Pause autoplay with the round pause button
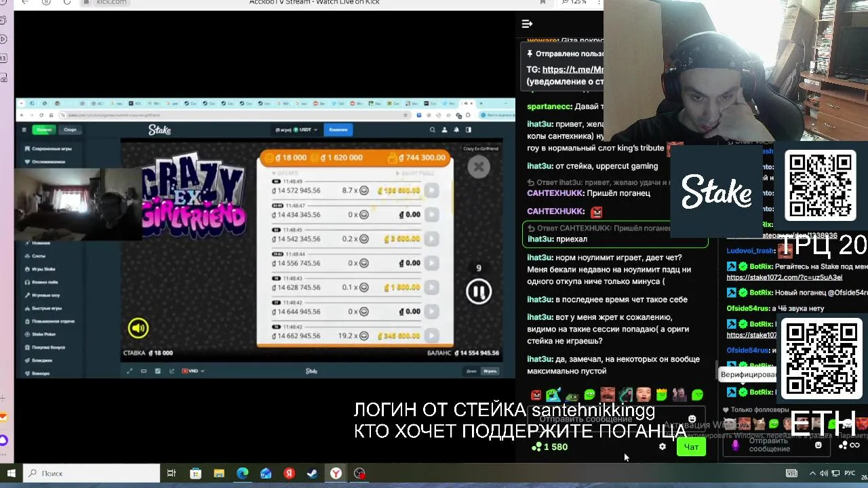 pos(479,292)
